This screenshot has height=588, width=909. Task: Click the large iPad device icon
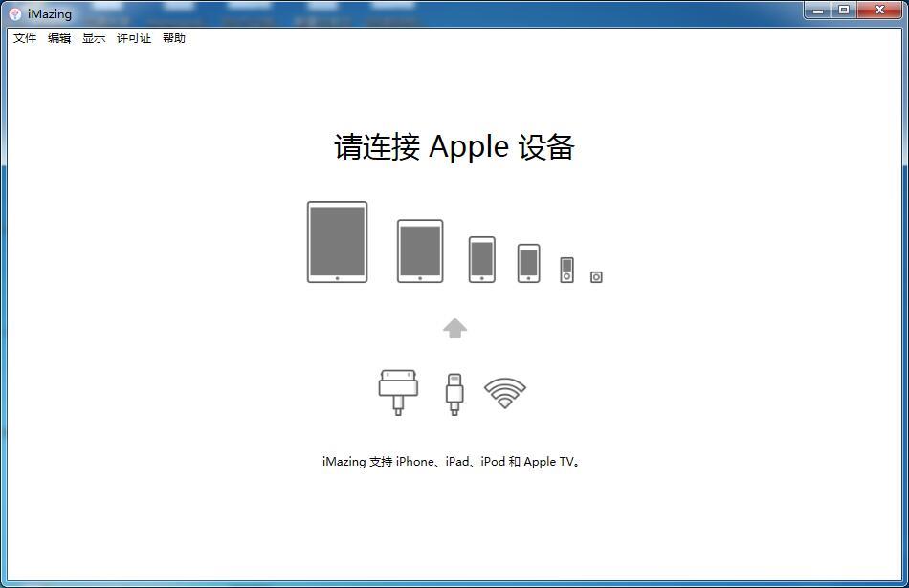pos(338,242)
